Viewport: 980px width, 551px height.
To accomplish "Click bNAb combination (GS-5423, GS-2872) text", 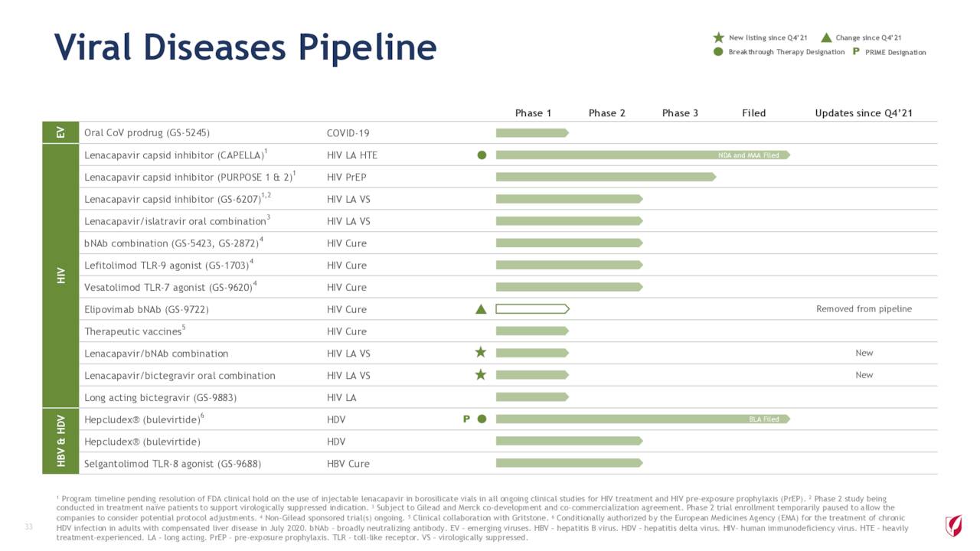I will click(174, 243).
